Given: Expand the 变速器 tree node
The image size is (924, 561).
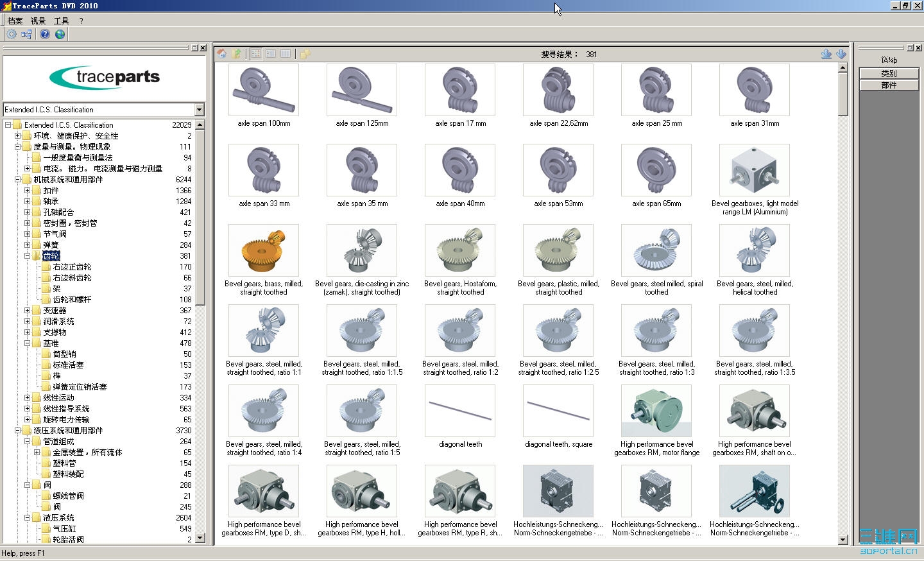Looking at the screenshot, I should [x=27, y=311].
